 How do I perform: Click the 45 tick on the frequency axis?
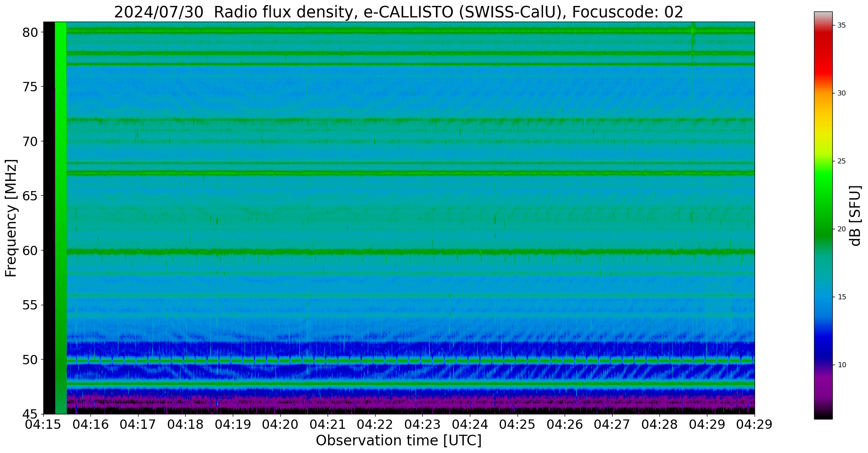30,414
